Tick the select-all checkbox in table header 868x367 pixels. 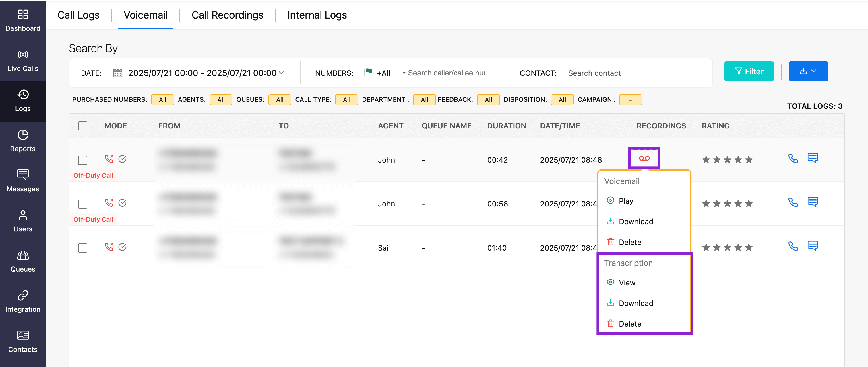click(83, 126)
